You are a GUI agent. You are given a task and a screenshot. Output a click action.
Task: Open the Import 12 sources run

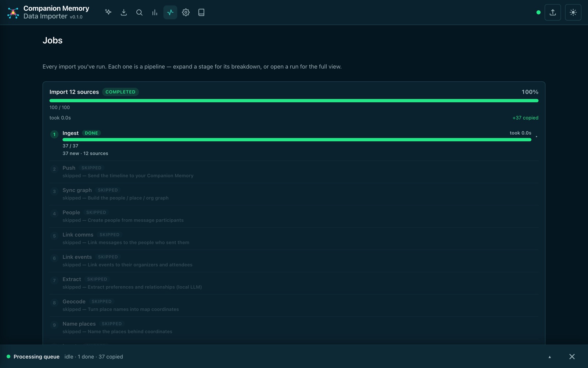pyautogui.click(x=74, y=92)
